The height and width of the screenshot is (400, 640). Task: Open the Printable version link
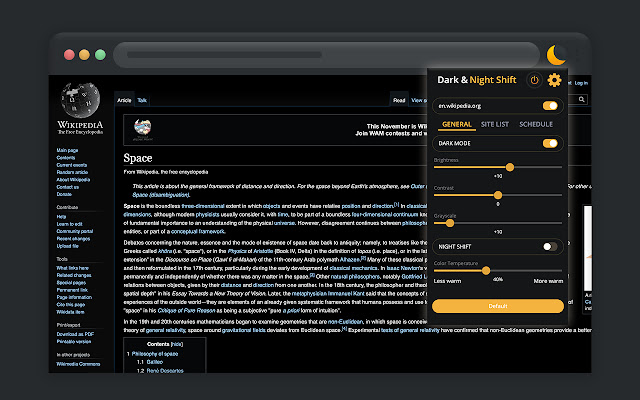click(x=73, y=341)
